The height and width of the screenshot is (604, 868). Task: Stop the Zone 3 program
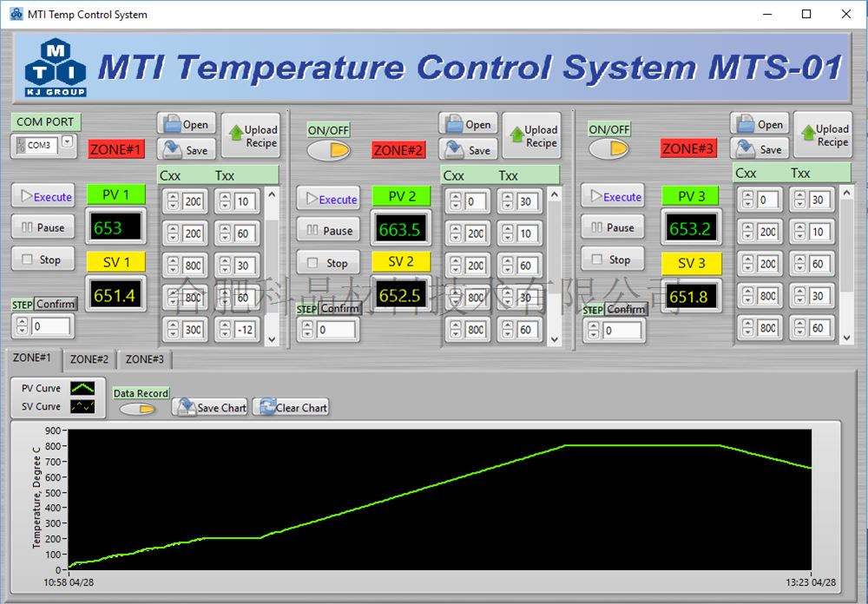coord(612,259)
